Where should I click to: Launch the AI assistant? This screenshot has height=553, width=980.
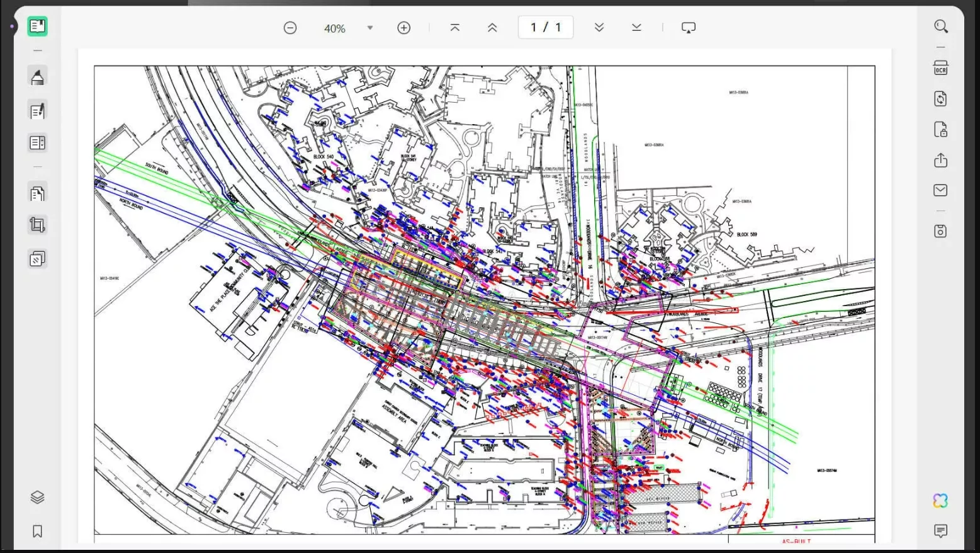(x=940, y=501)
